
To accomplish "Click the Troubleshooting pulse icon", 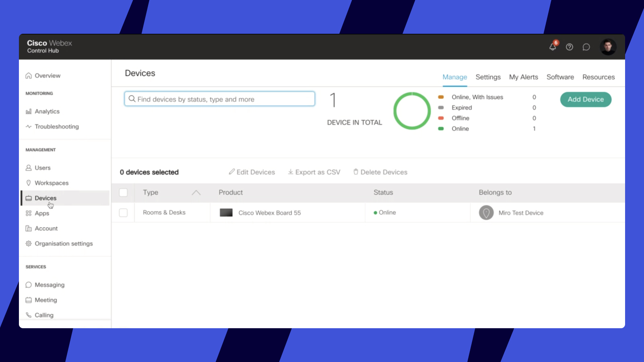I will (x=29, y=126).
